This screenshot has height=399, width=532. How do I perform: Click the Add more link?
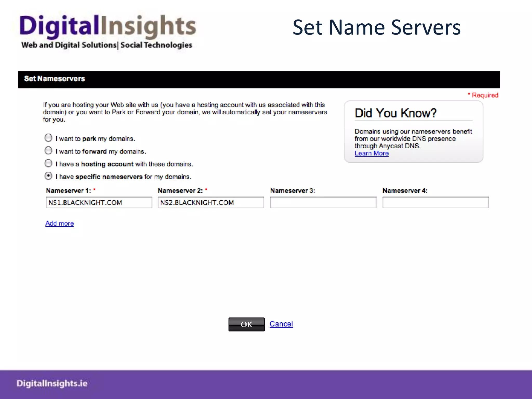pyautogui.click(x=59, y=223)
